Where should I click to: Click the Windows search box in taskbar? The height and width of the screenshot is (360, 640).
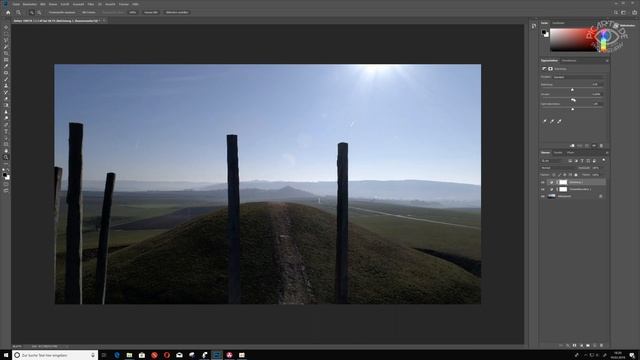[x=55, y=356]
